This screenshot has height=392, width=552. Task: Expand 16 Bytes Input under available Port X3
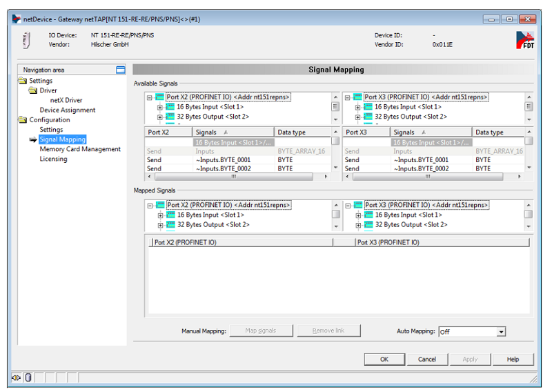357,108
